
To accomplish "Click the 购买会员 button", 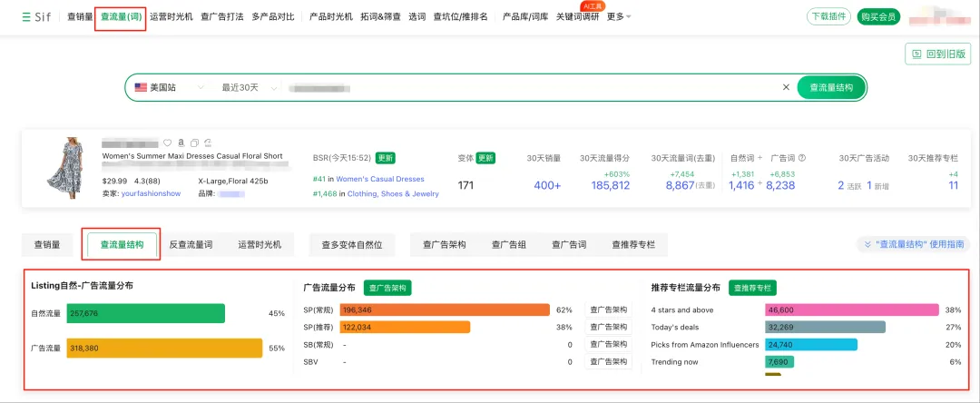I will (x=878, y=17).
